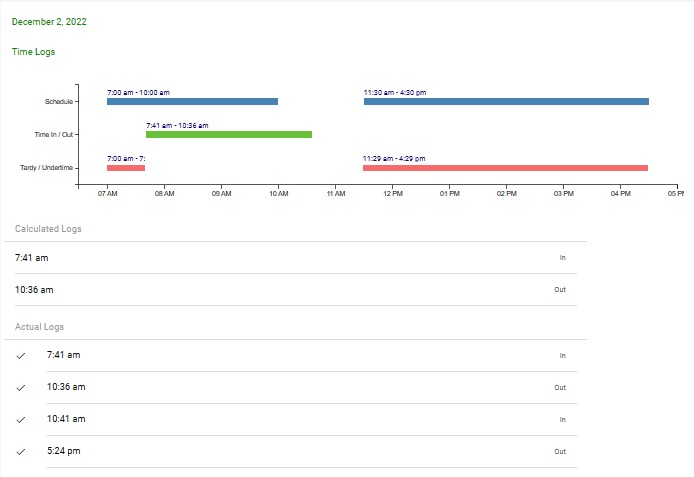Click the checkmark beside the 10:41 am log
The image size is (694, 477).
point(20,419)
